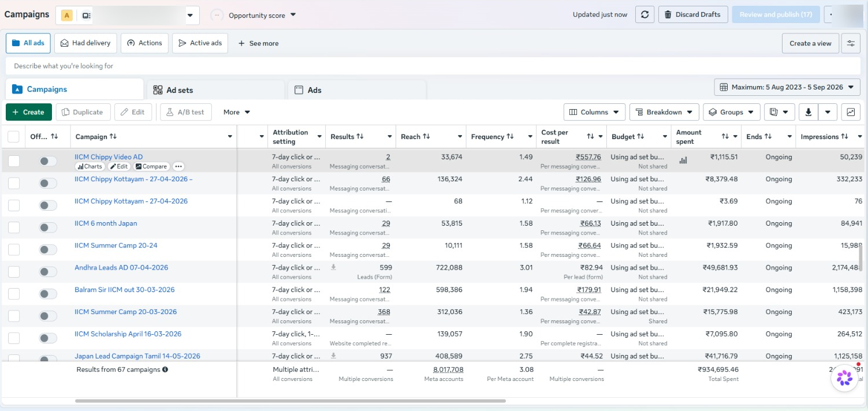868x411 pixels.
Task: Select all campaigns with the header checkbox
Action: click(x=13, y=137)
